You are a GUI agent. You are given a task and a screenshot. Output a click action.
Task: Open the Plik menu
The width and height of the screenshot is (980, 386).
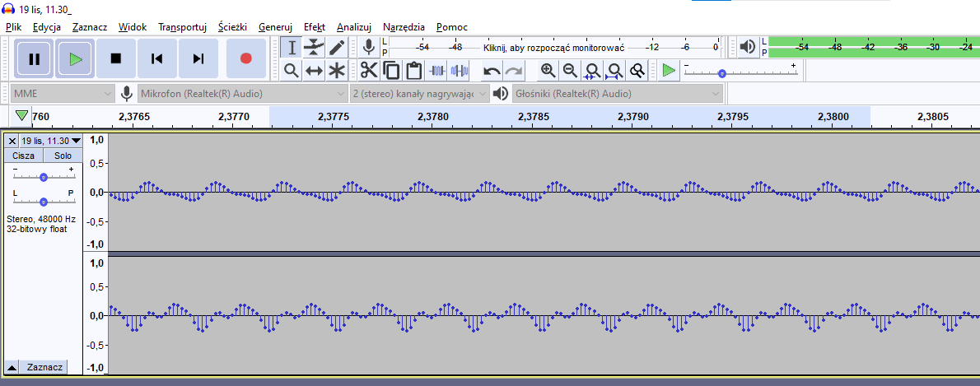pyautogui.click(x=14, y=27)
